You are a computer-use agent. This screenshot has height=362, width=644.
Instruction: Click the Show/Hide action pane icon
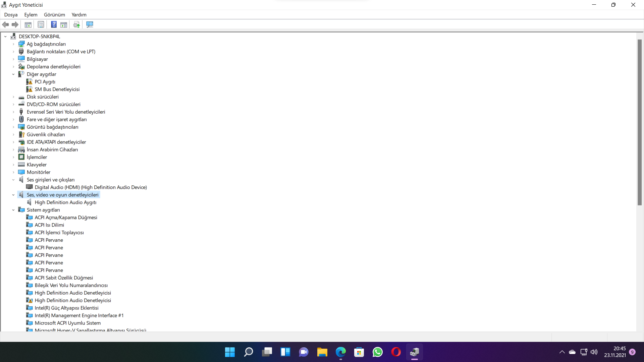(64, 24)
